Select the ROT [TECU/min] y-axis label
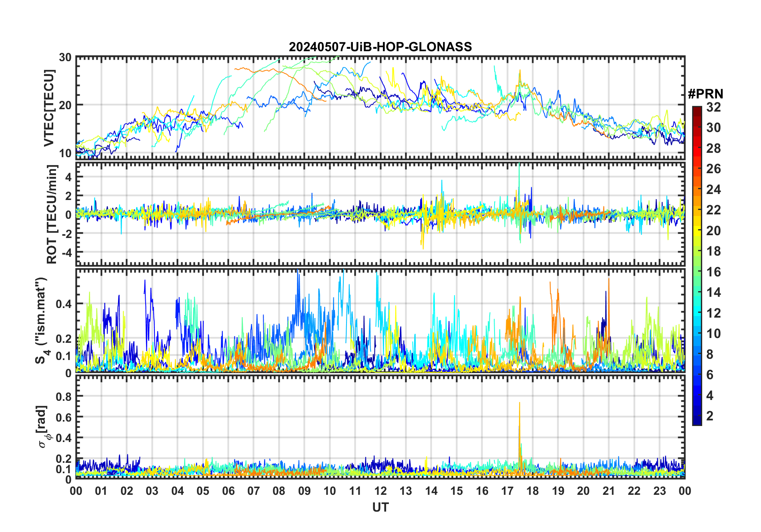This screenshot has height=532, width=761. tap(52, 214)
